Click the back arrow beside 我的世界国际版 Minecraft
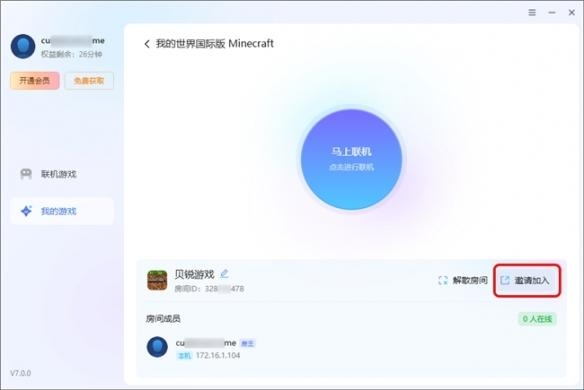The image size is (584, 390). click(x=147, y=44)
